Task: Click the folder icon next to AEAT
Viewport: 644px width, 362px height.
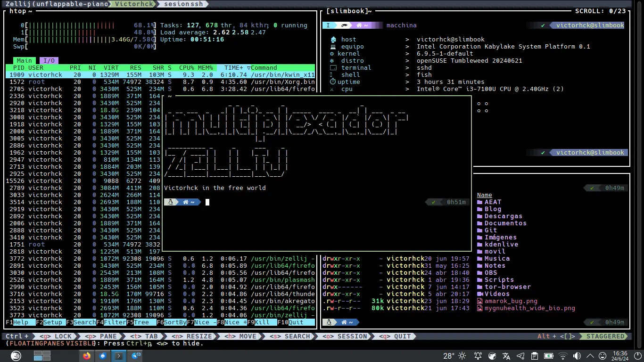Action: click(479, 202)
